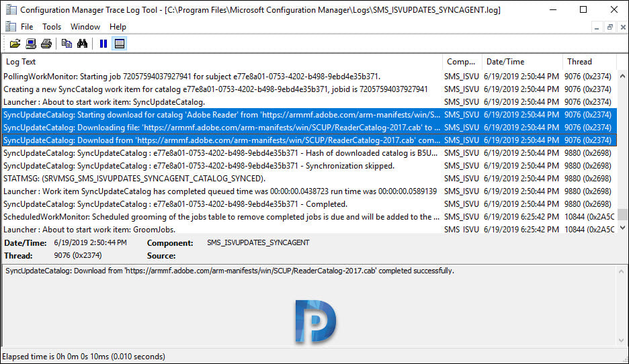
Task: Select the 'Synchronization skipped.' log row
Action: click(309, 166)
